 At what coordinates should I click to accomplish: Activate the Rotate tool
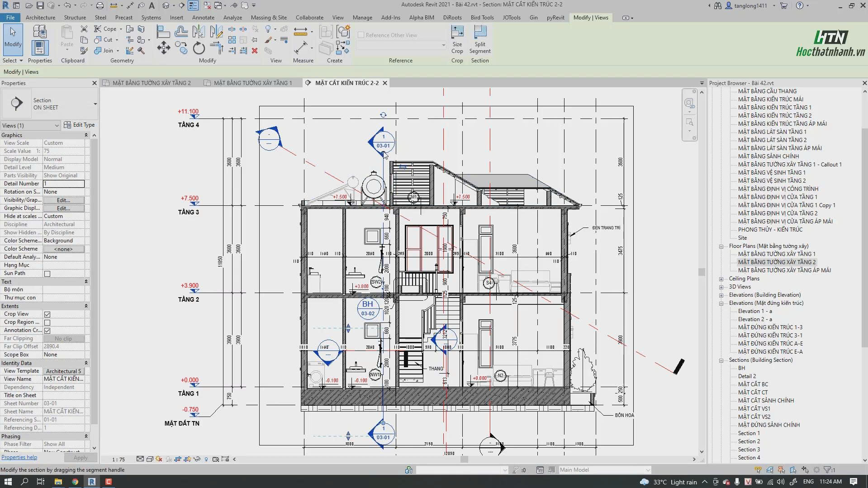point(199,49)
